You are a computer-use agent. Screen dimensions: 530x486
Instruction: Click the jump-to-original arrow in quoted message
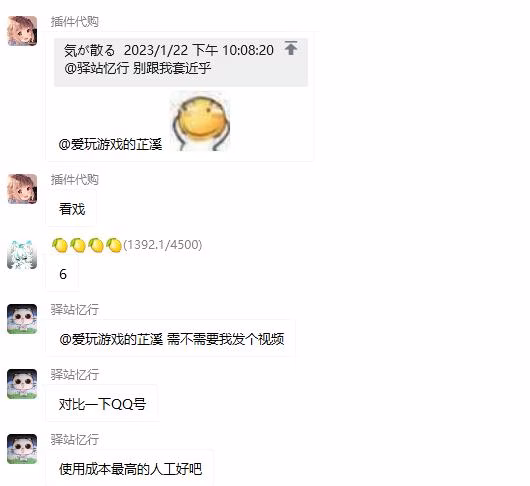coord(291,48)
